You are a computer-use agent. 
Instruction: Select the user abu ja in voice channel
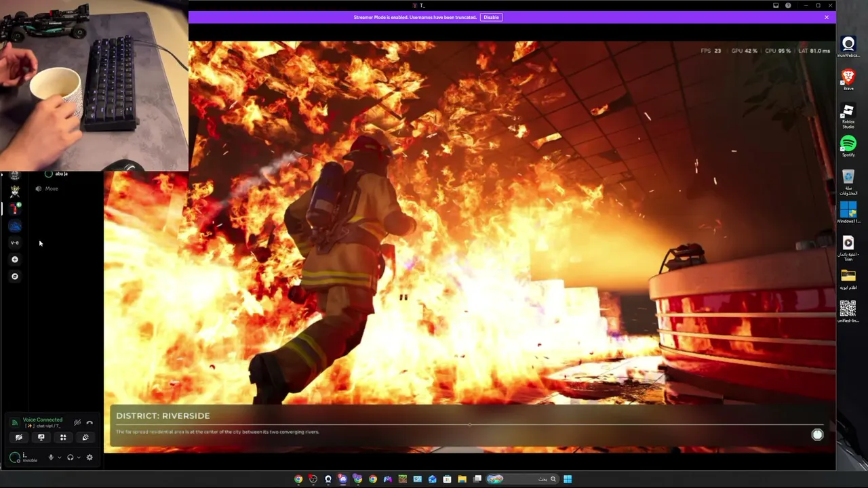click(x=57, y=174)
